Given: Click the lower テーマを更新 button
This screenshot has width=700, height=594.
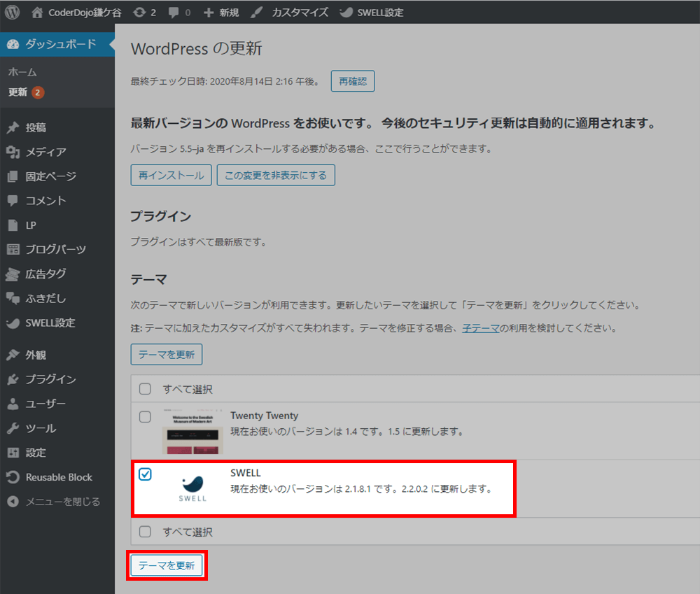Looking at the screenshot, I should 167,565.
